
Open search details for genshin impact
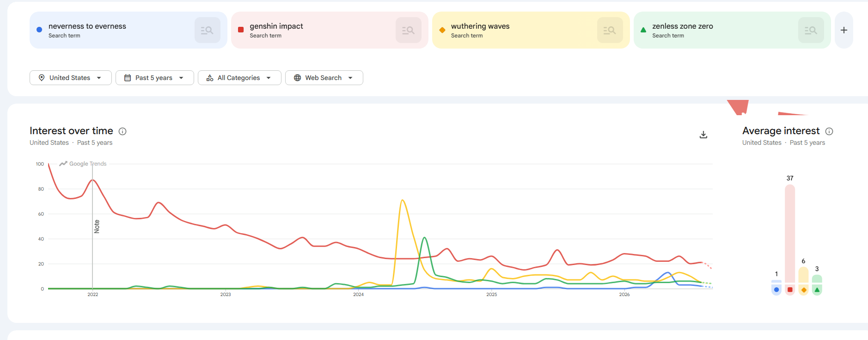click(x=408, y=30)
